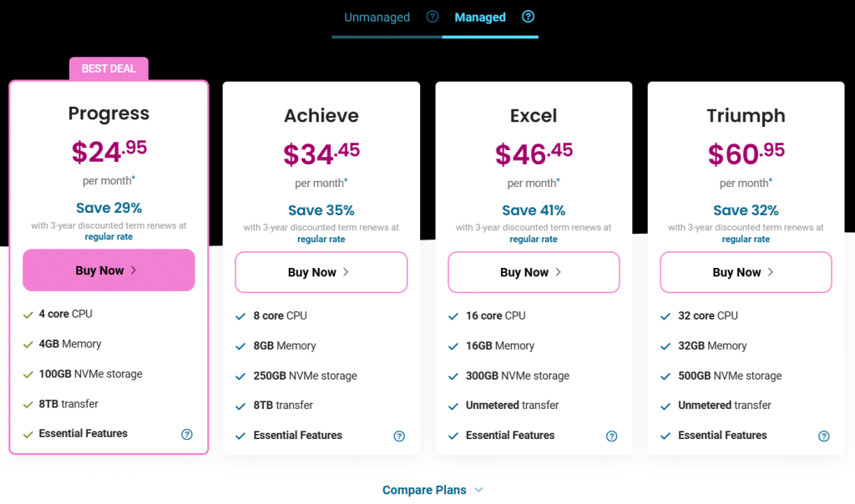Open the regular rate link under Achieve

321,239
